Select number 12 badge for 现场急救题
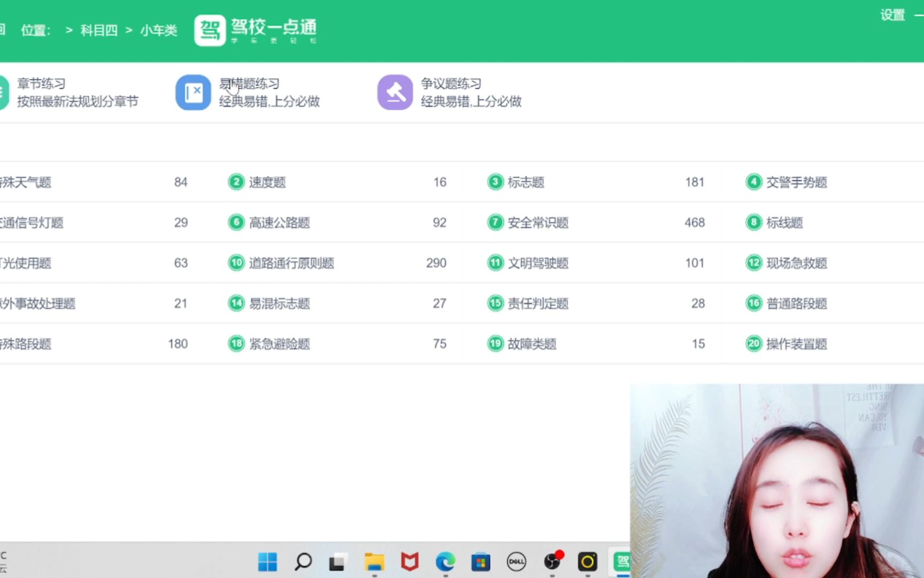This screenshot has width=924, height=578. pyautogui.click(x=753, y=263)
